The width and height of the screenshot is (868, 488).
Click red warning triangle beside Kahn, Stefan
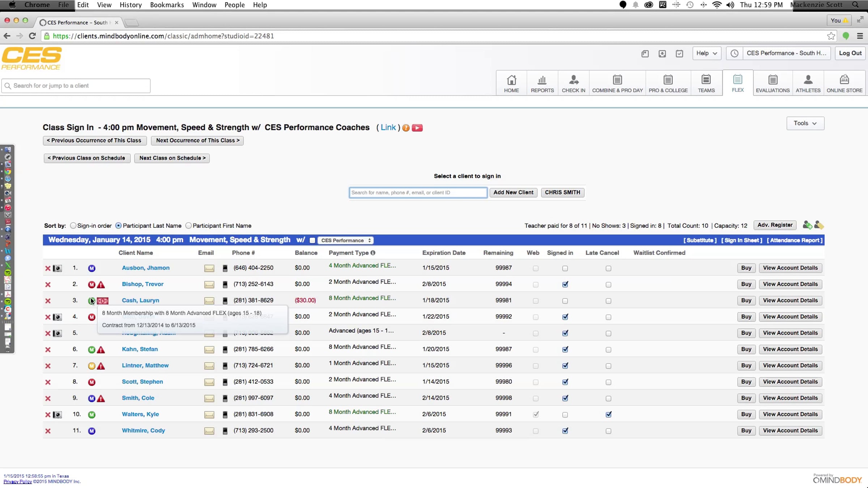pyautogui.click(x=101, y=350)
